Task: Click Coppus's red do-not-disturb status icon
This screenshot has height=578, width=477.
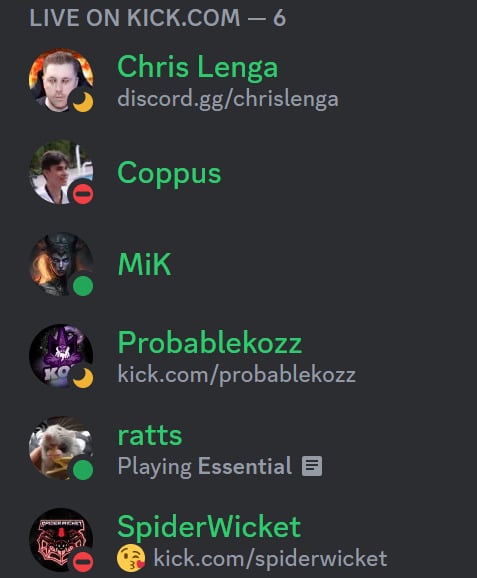Action: tap(83, 194)
